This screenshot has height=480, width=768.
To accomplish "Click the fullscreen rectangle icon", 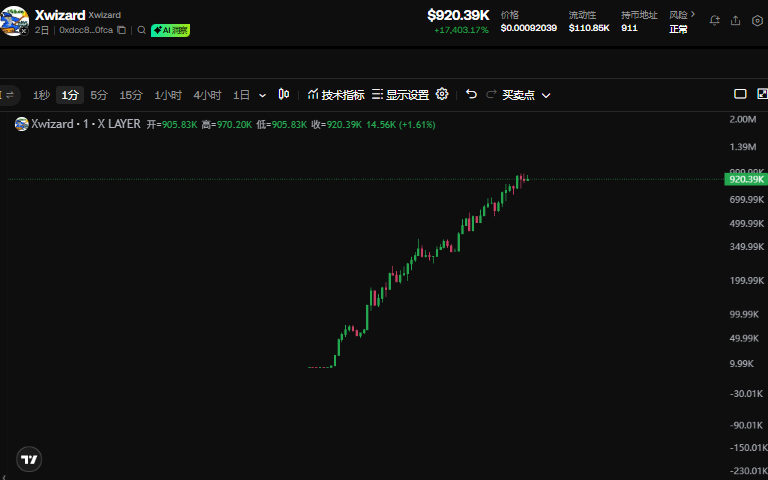I will click(x=740, y=94).
